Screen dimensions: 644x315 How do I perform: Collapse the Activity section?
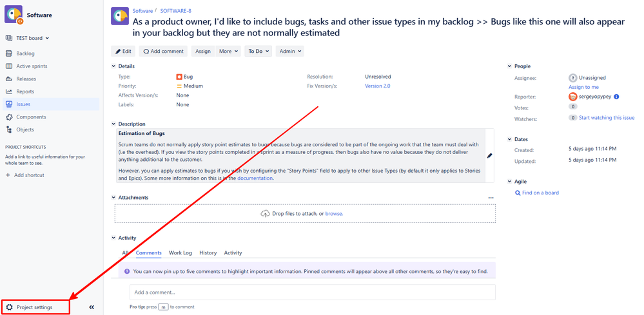click(113, 238)
